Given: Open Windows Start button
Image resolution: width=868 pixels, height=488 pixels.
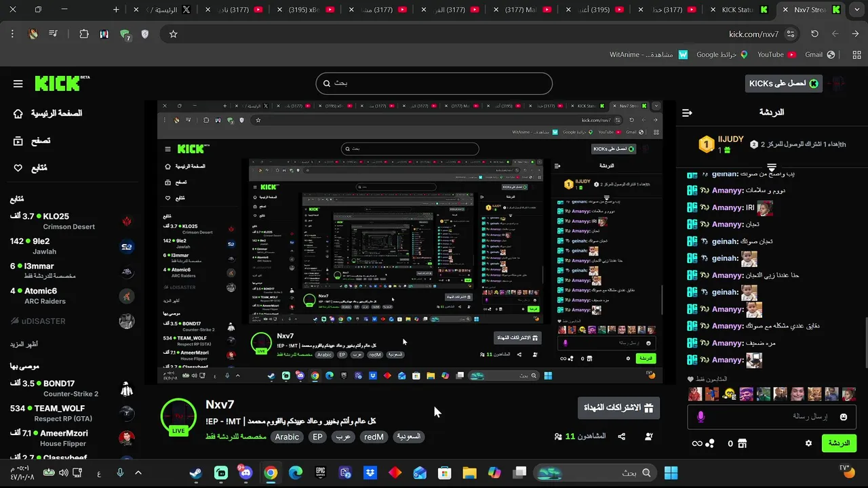Looking at the screenshot, I should click(671, 472).
